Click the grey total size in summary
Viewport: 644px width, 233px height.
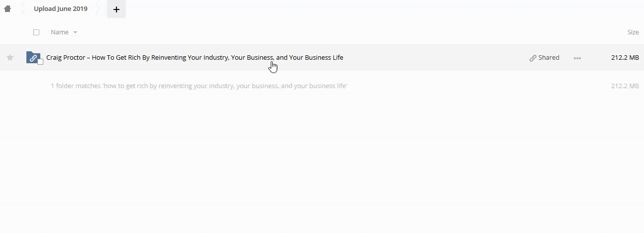coord(625,86)
